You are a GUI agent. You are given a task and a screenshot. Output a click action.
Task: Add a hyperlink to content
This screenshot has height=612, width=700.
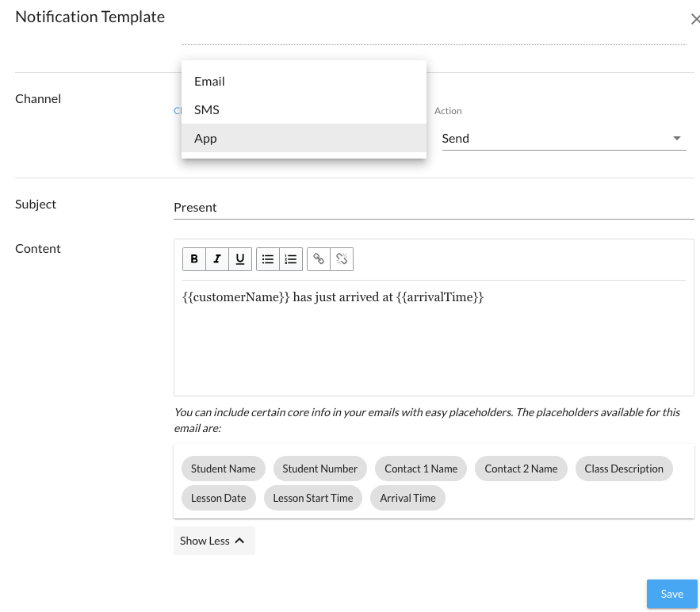pyautogui.click(x=319, y=259)
